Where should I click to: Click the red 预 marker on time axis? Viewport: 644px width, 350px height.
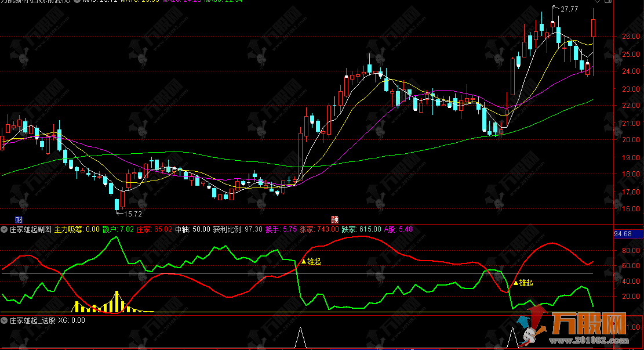[x=335, y=219]
